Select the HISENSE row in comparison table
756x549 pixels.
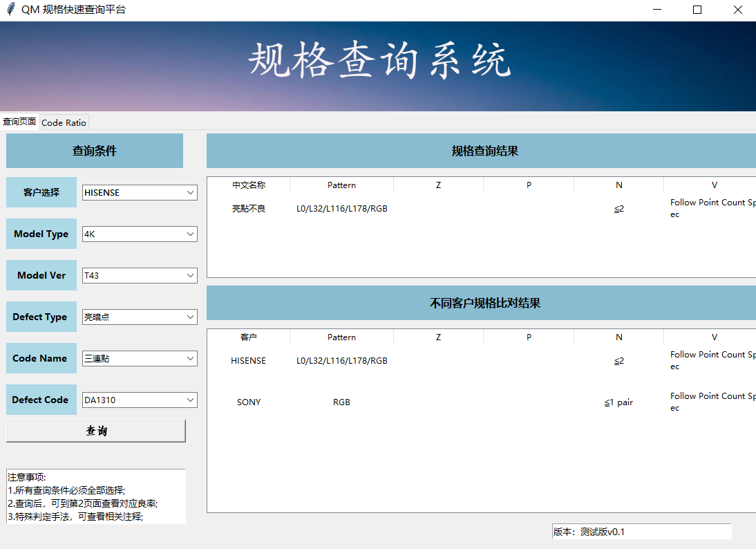click(x=481, y=361)
